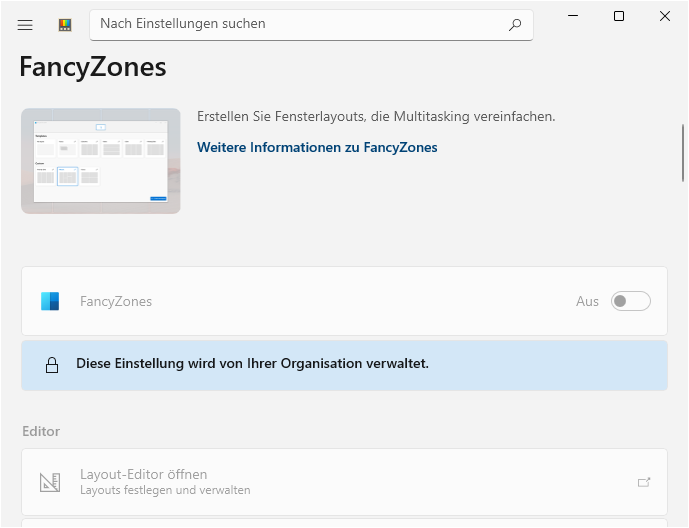Screen dimensions: 689x528
Task: Minimize the settings window
Action: tap(573, 16)
